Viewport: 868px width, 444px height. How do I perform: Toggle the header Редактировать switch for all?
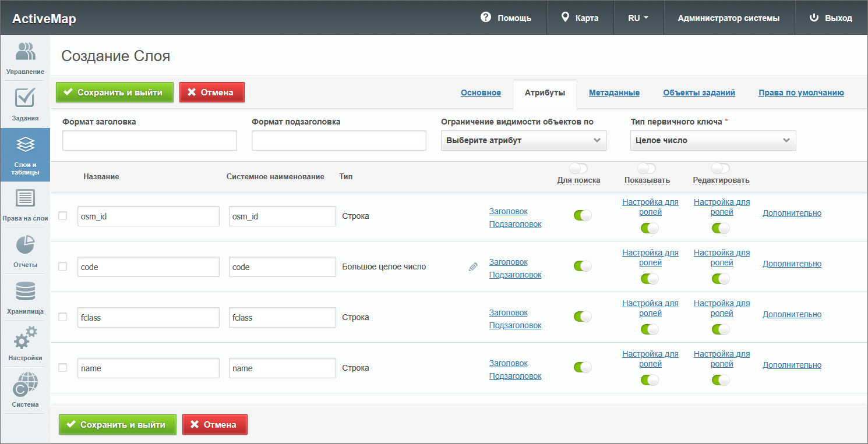pyautogui.click(x=721, y=168)
